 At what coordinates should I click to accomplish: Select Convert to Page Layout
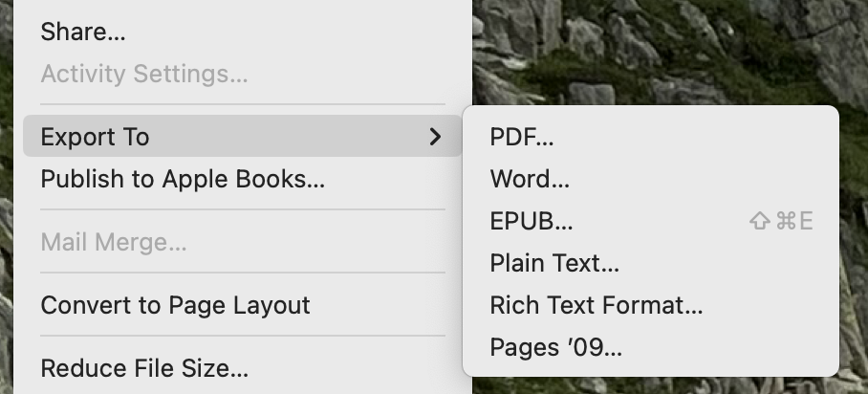point(243,305)
